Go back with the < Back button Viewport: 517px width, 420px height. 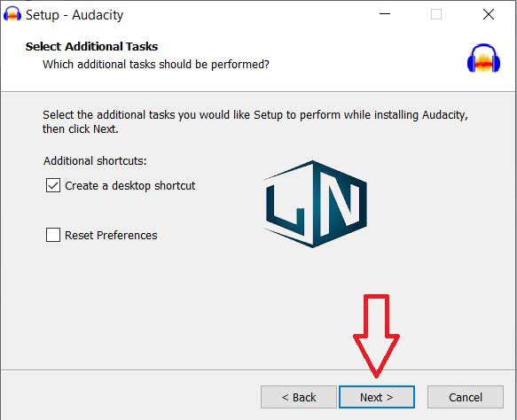pyautogui.click(x=299, y=397)
